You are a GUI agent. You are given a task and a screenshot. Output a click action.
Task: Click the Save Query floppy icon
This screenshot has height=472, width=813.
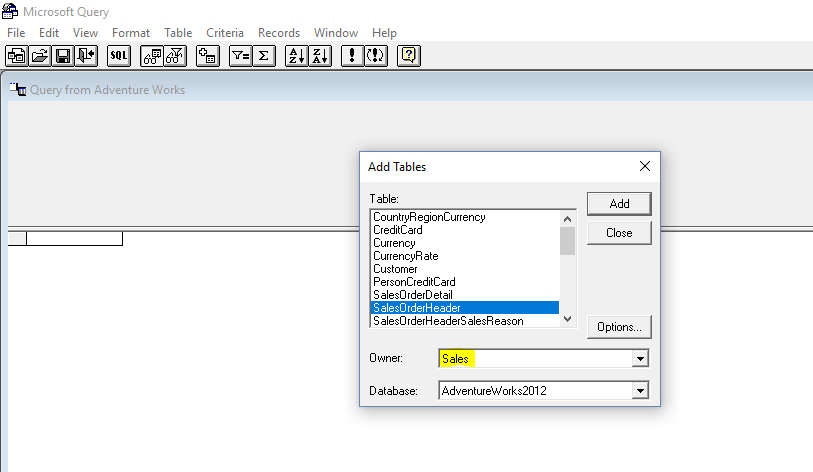63,56
